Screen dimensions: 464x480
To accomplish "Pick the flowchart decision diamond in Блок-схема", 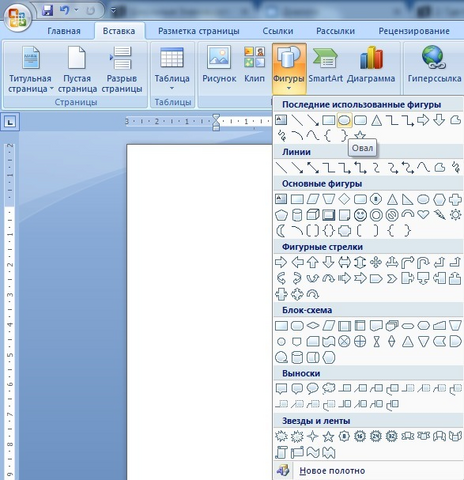I will click(x=313, y=325).
